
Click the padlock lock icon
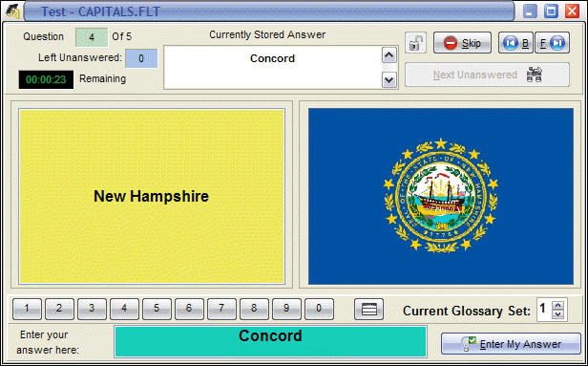(415, 43)
